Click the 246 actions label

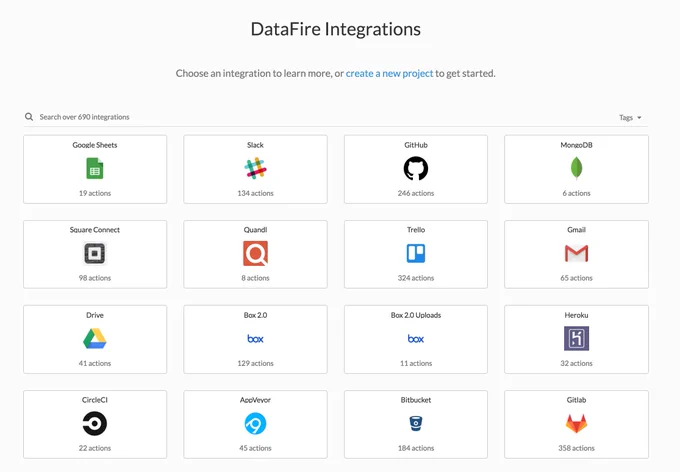[416, 193]
